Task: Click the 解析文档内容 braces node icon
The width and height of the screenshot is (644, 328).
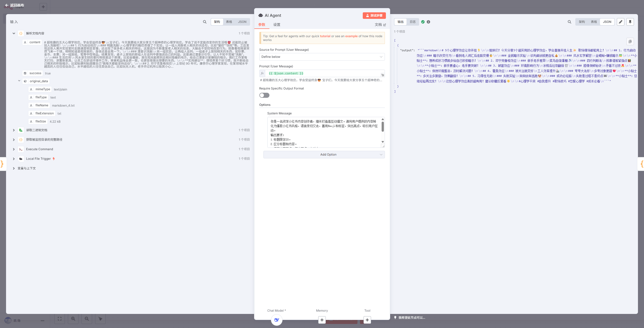Action: [21, 33]
